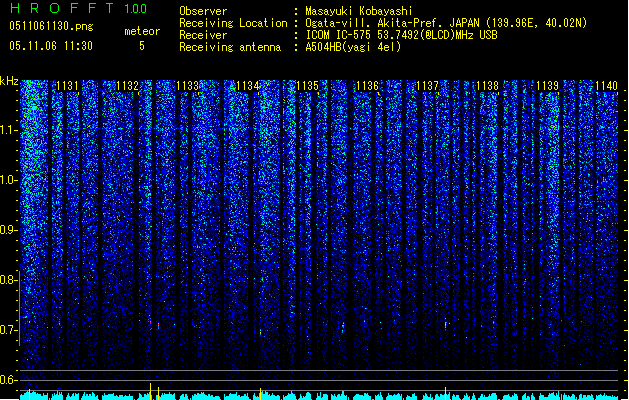Click the 1135 time marker
Screen dimensions: 629x400
[x=307, y=85]
